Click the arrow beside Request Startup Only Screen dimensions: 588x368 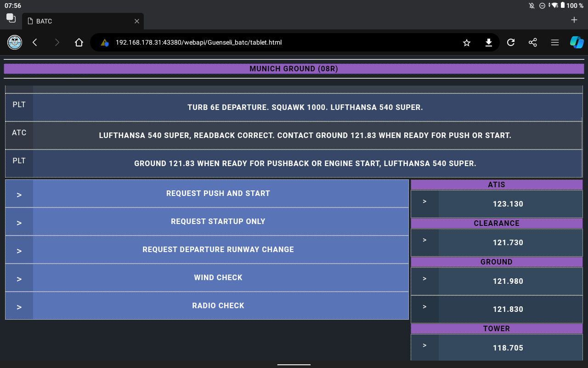click(19, 223)
